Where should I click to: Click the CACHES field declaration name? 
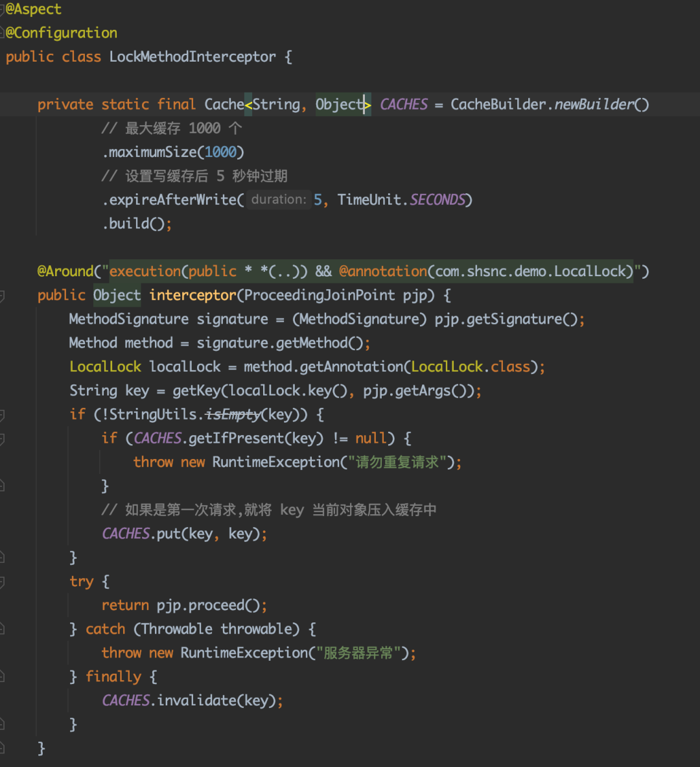tap(404, 104)
